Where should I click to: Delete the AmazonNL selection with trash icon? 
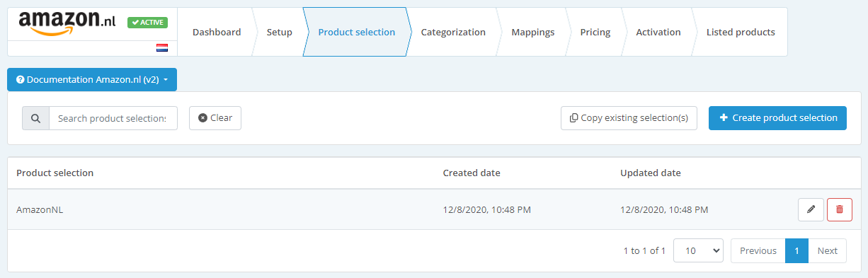[x=840, y=209]
